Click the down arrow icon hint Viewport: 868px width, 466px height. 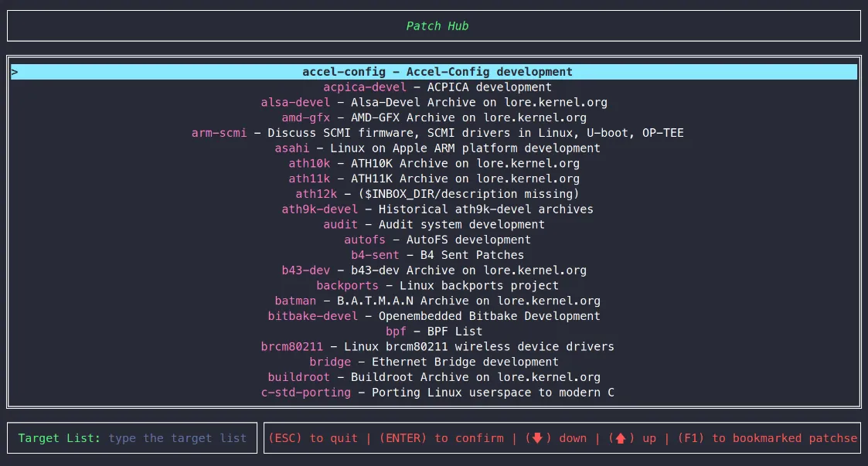(537, 438)
